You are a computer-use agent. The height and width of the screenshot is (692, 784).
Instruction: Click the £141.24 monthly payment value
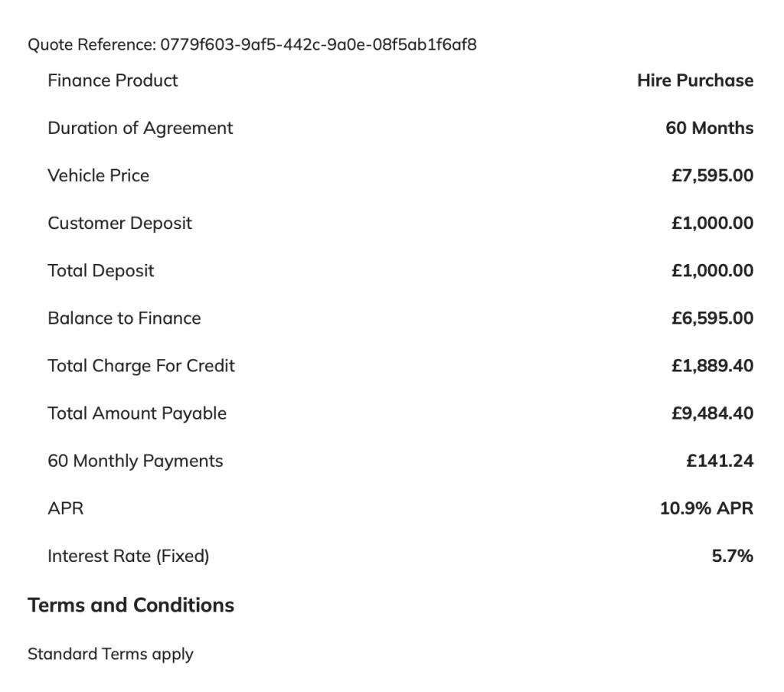pos(720,460)
